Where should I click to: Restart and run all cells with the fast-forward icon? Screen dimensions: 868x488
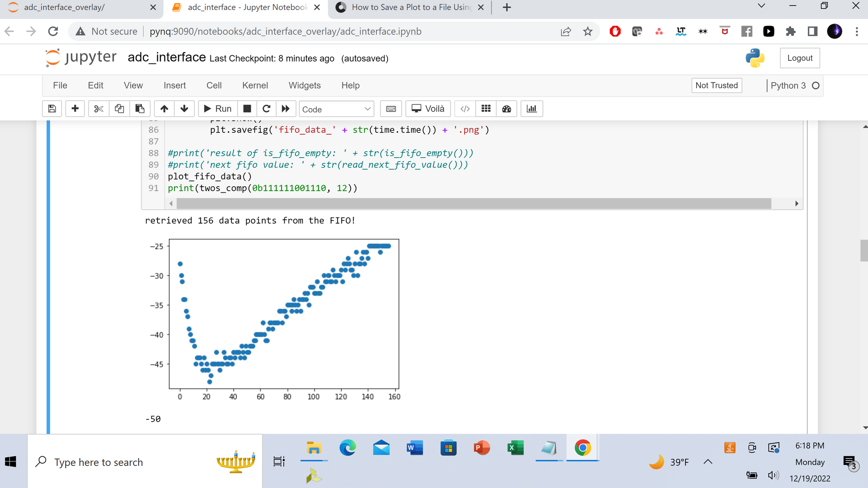286,109
